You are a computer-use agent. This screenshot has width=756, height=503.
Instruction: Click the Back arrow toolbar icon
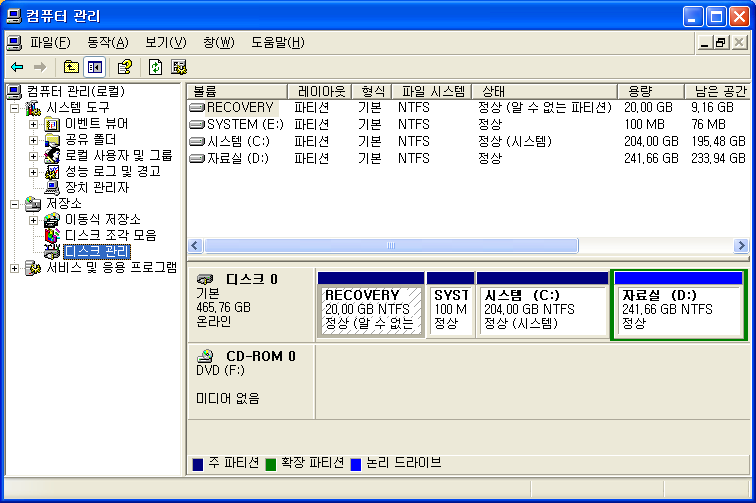[x=17, y=67]
